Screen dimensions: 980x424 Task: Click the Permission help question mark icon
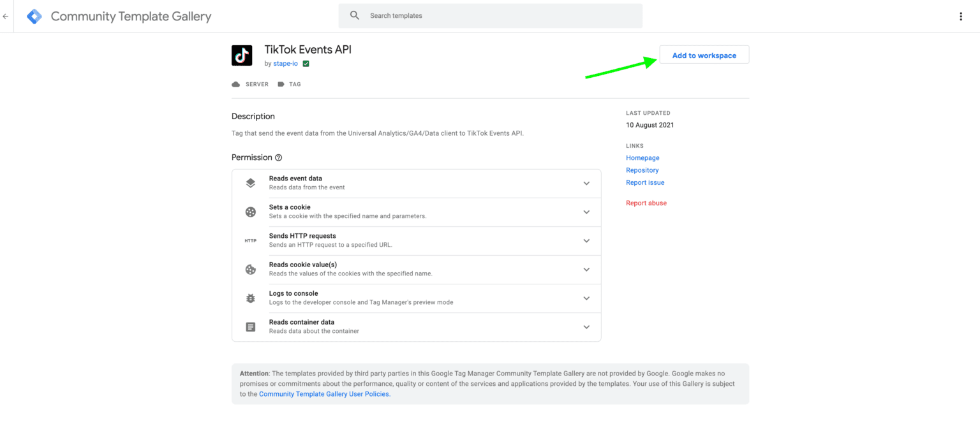click(x=278, y=157)
